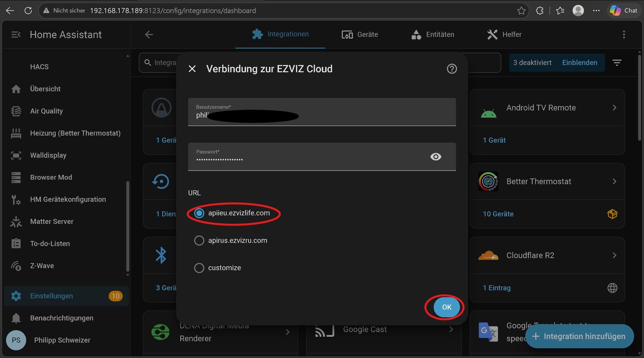Click the Integration hinzufügen button
This screenshot has width=644, height=358.
click(579, 336)
